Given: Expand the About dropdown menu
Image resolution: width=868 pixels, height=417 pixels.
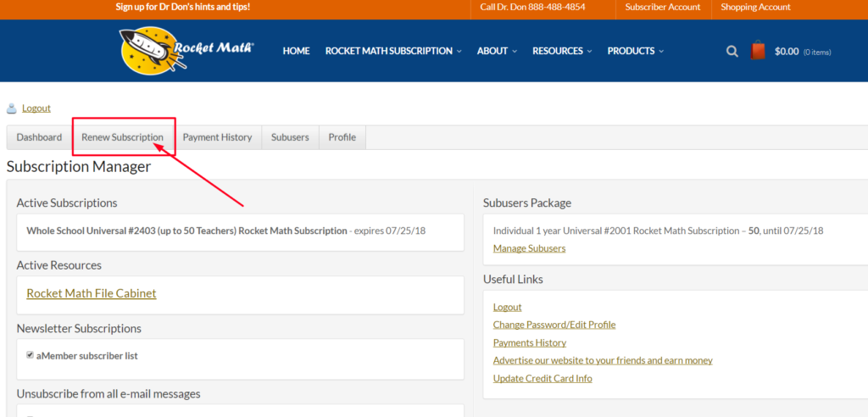Looking at the screenshot, I should [x=497, y=51].
